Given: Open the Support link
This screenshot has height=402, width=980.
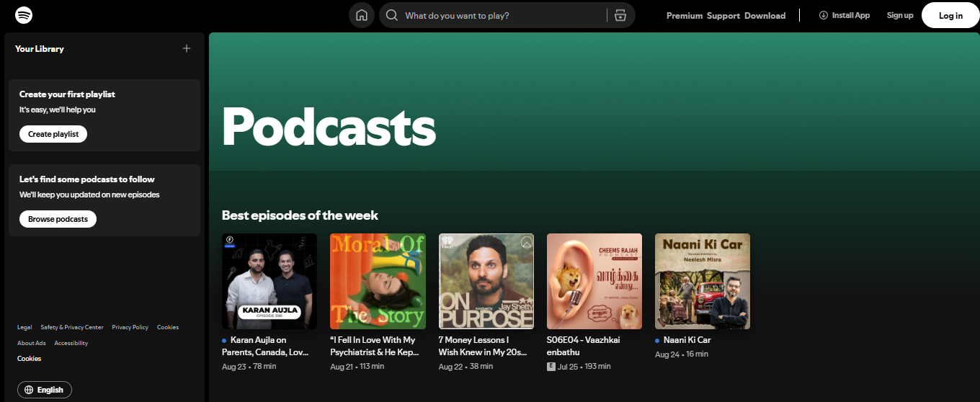Looking at the screenshot, I should [723, 16].
